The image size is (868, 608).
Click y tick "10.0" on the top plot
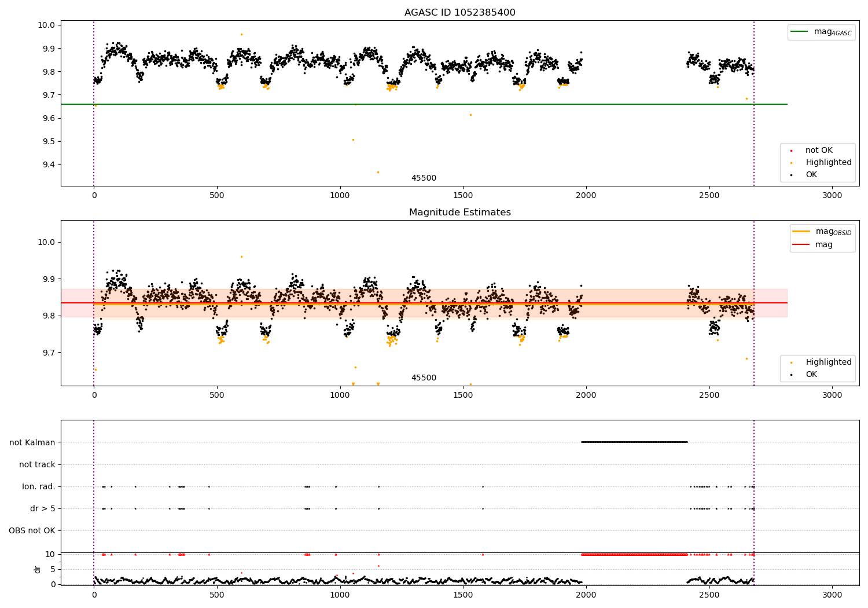coord(46,25)
